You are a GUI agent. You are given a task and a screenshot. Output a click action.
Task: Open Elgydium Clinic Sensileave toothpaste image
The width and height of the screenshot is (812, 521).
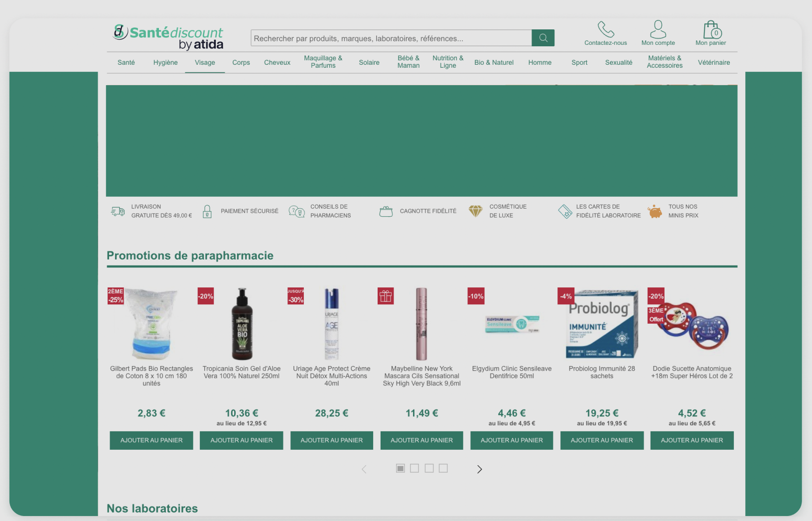click(513, 324)
